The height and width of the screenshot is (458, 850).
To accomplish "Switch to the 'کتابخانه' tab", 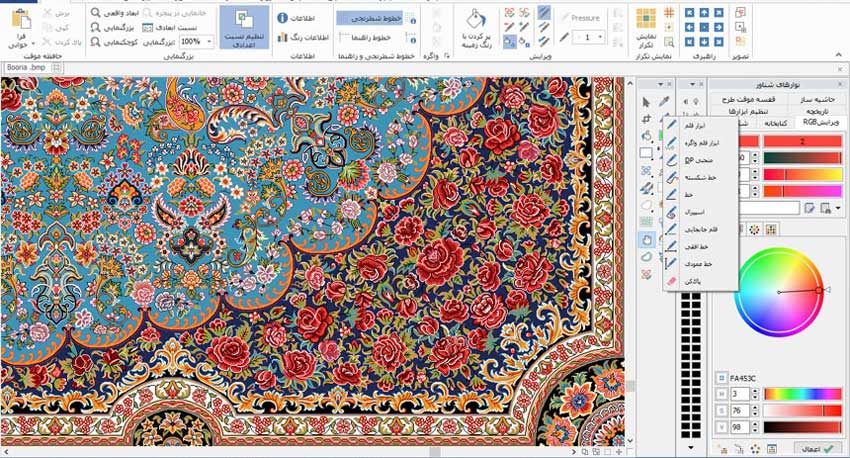I will point(778,122).
